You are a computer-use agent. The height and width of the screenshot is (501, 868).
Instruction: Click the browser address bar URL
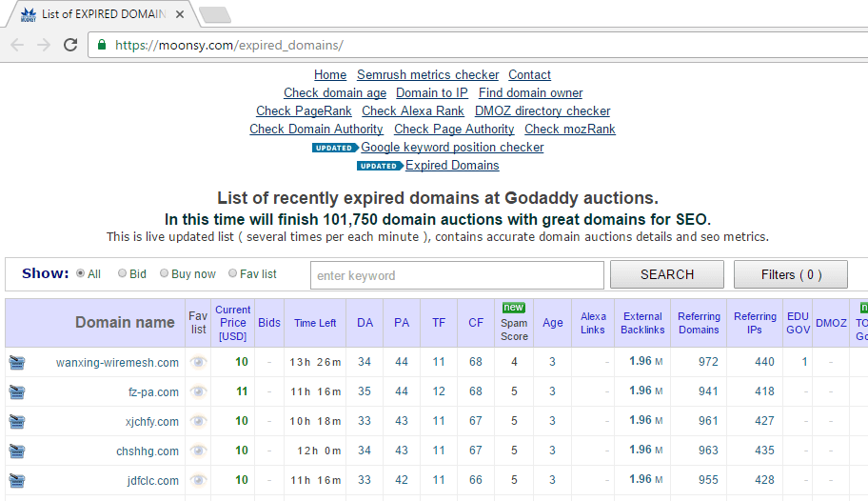[229, 45]
